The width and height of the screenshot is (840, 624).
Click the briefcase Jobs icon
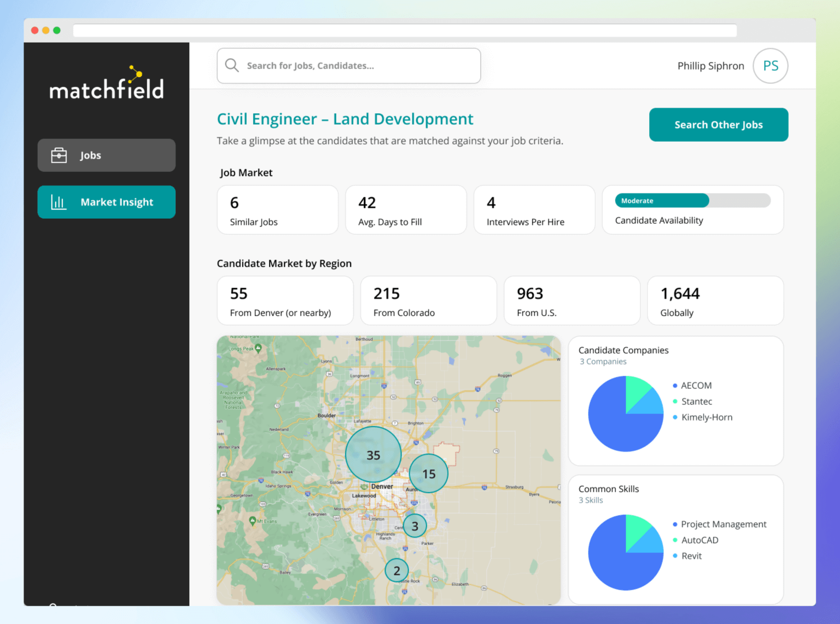[x=59, y=155]
